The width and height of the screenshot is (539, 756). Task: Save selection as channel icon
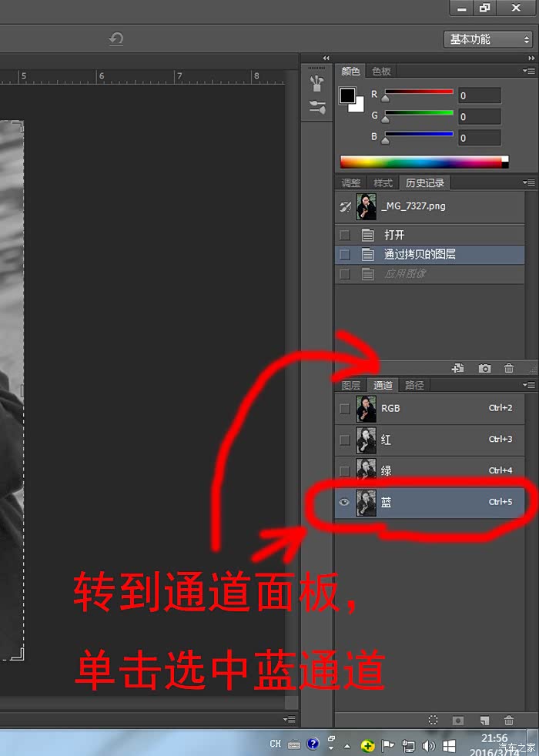(x=458, y=721)
